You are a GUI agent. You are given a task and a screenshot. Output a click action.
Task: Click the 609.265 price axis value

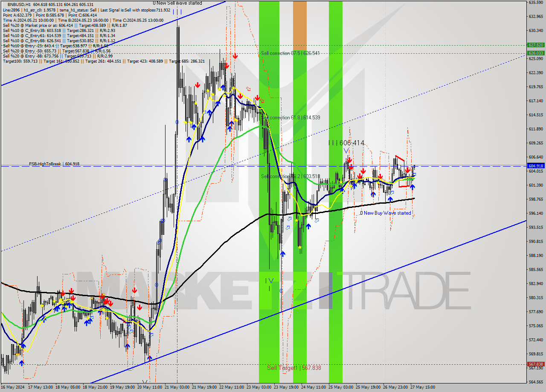(535, 143)
